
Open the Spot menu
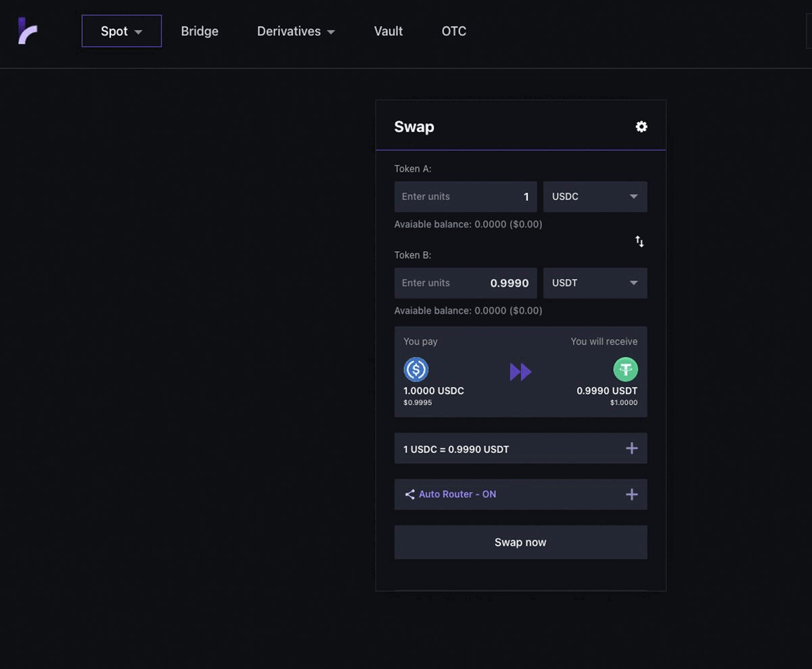pyautogui.click(x=122, y=31)
